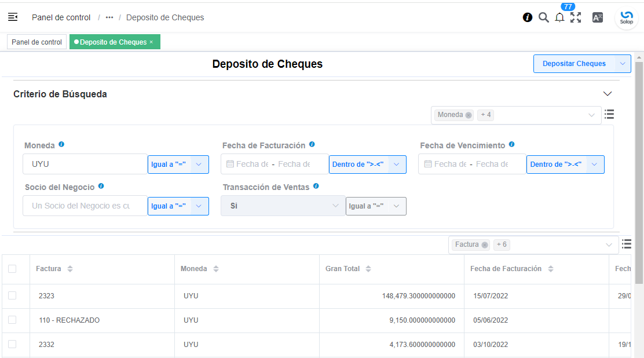Toggle select-all checkbox in table header
This screenshot has width=644, height=358.
(12, 269)
